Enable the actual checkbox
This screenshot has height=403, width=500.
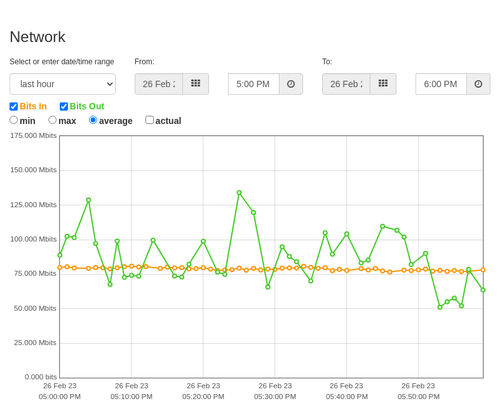coord(150,120)
